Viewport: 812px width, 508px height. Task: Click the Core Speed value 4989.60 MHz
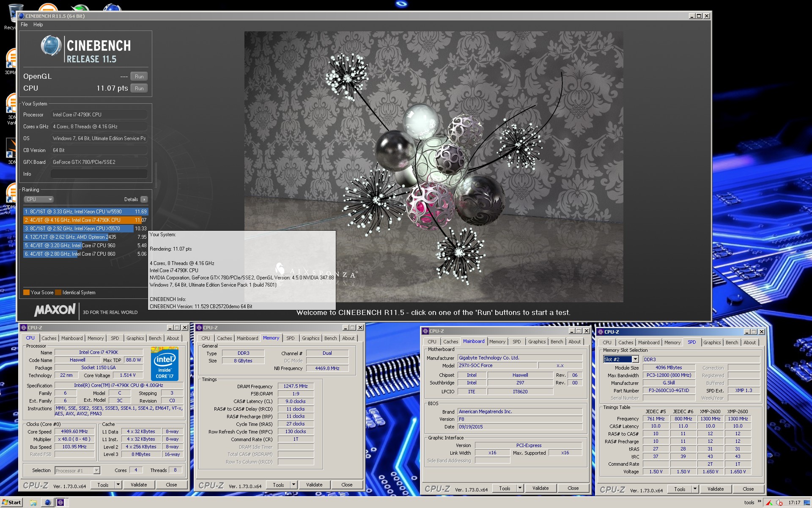click(74, 432)
